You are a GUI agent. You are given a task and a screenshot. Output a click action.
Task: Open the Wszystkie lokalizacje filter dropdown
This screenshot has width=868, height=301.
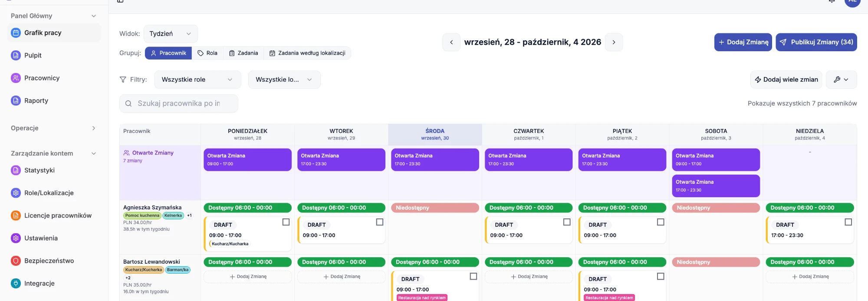click(x=284, y=79)
